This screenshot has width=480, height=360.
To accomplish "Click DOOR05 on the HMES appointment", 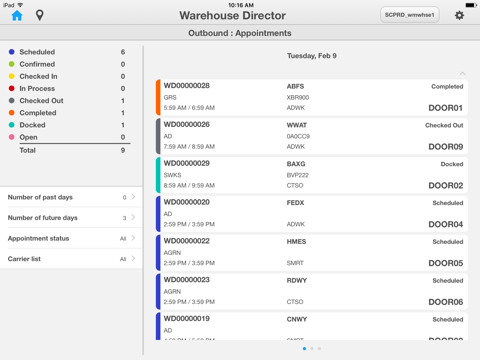I will click(x=446, y=263).
